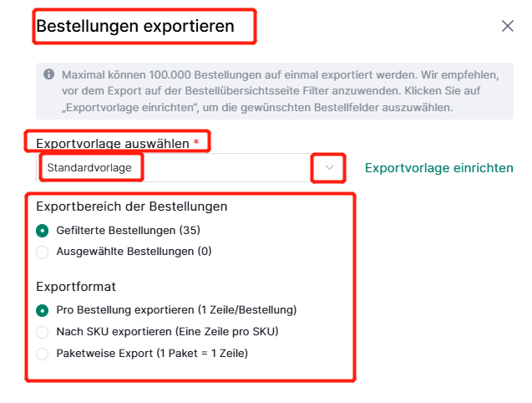Viewport: 532px width, 403px height.
Task: Choose Pro Bestellung exportieren option
Action: 42,310
